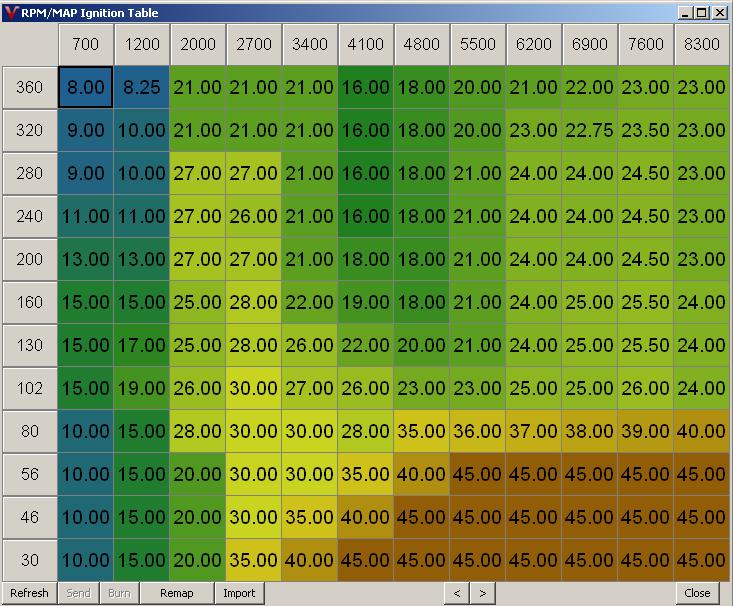Maximize the RPM/MAP Ignition Table window
Image resolution: width=733 pixels, height=606 pixels.
click(701, 13)
